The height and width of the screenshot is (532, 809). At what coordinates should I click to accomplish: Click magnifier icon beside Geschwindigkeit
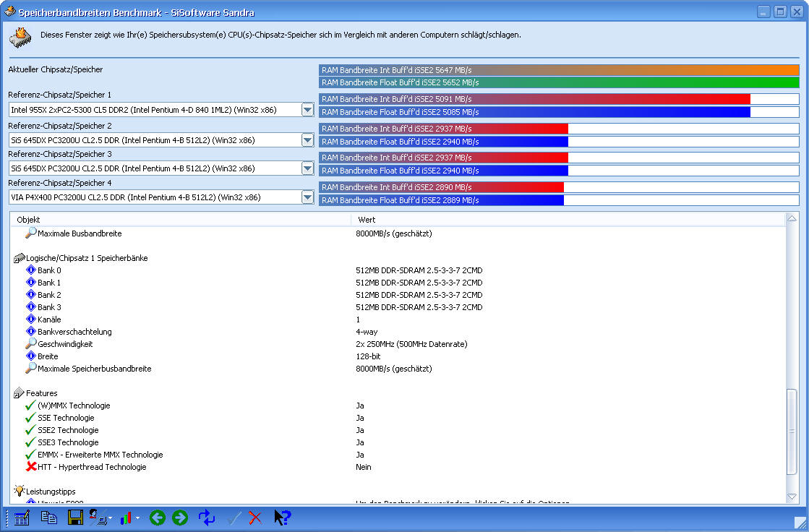point(31,343)
